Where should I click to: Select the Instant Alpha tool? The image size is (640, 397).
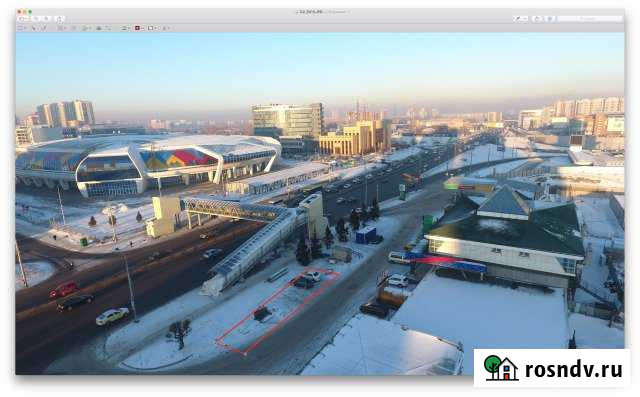pos(34,28)
